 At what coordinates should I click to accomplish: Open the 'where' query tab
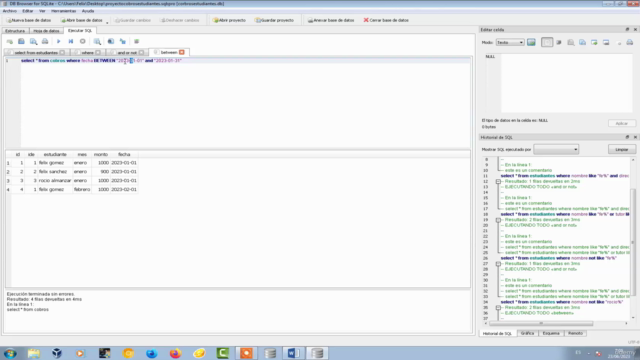pyautogui.click(x=87, y=53)
